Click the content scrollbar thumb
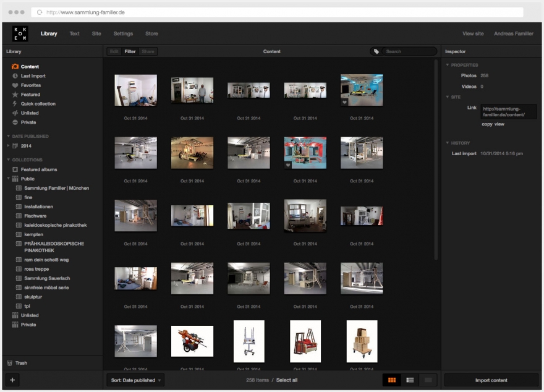Image resolution: width=544 pixels, height=392 pixels. tap(436, 160)
